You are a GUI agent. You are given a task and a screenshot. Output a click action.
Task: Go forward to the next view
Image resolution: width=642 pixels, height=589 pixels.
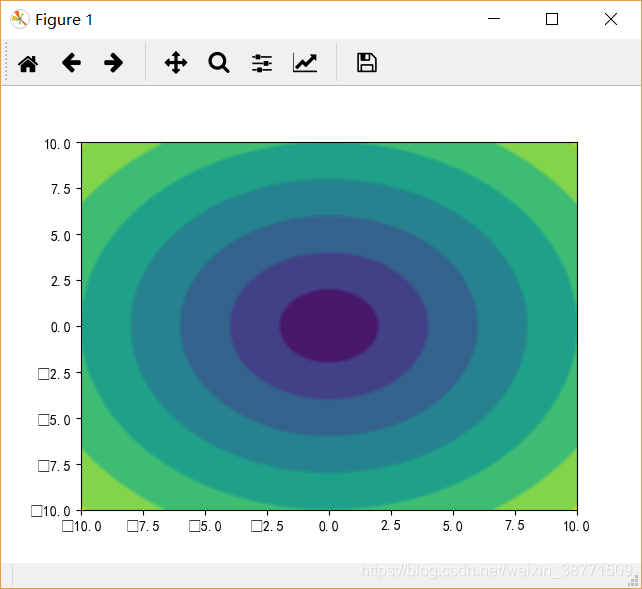click(113, 63)
